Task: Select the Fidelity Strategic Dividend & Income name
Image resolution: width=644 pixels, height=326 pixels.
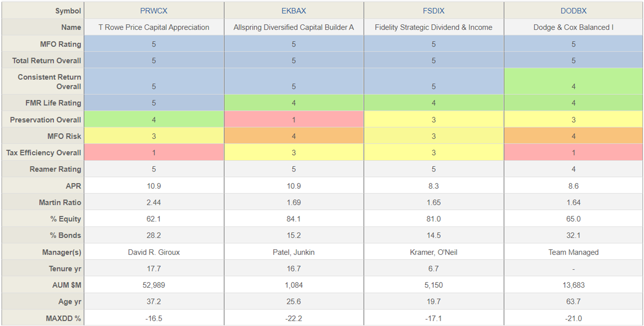Action: (x=433, y=27)
